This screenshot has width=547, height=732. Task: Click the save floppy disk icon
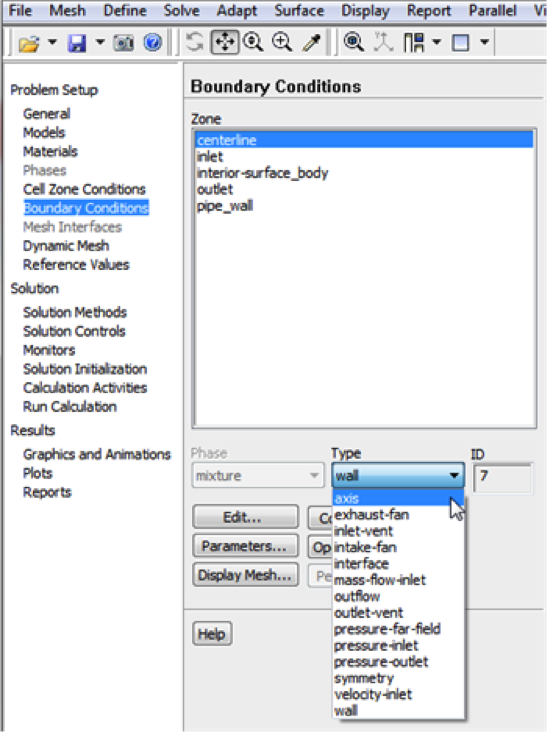coord(77,43)
